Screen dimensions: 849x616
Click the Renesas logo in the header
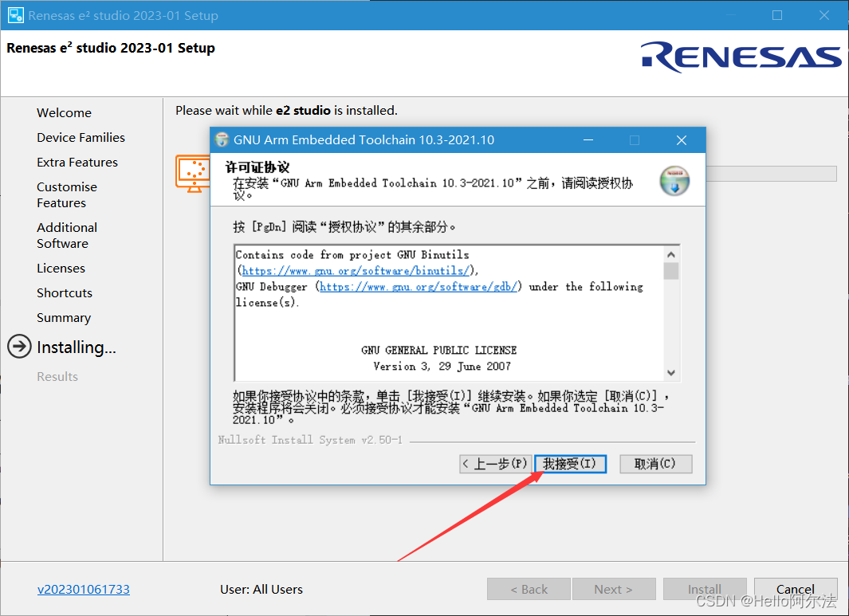point(741,57)
